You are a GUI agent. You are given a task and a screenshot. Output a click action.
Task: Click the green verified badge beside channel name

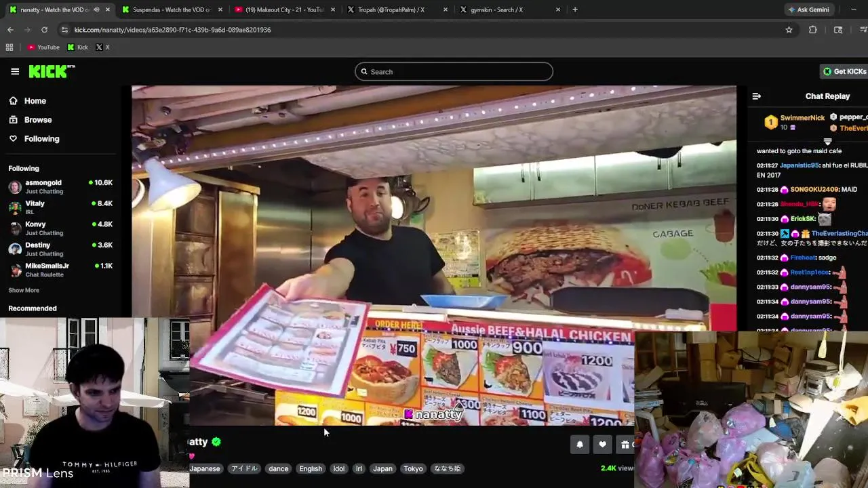216,442
